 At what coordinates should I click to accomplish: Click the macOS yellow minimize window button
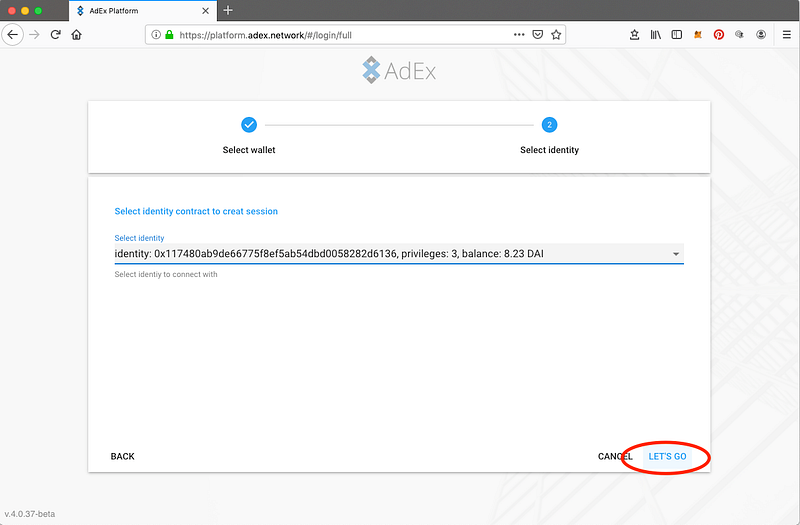tap(24, 10)
